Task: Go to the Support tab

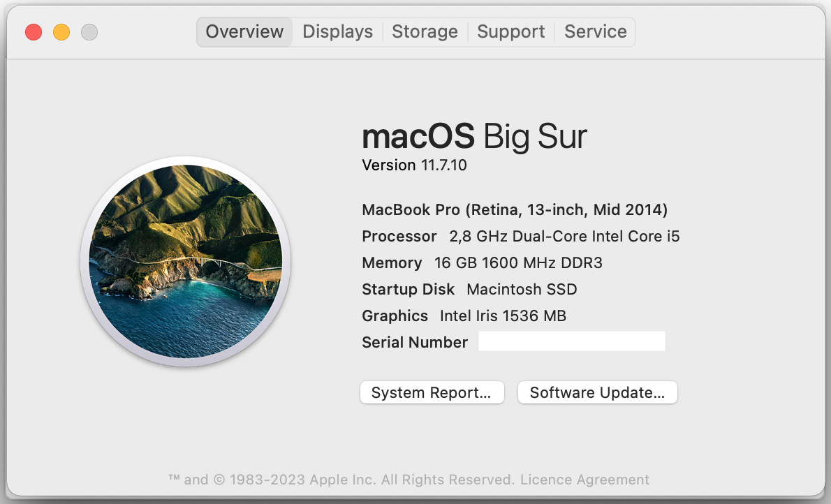Action: 510,32
